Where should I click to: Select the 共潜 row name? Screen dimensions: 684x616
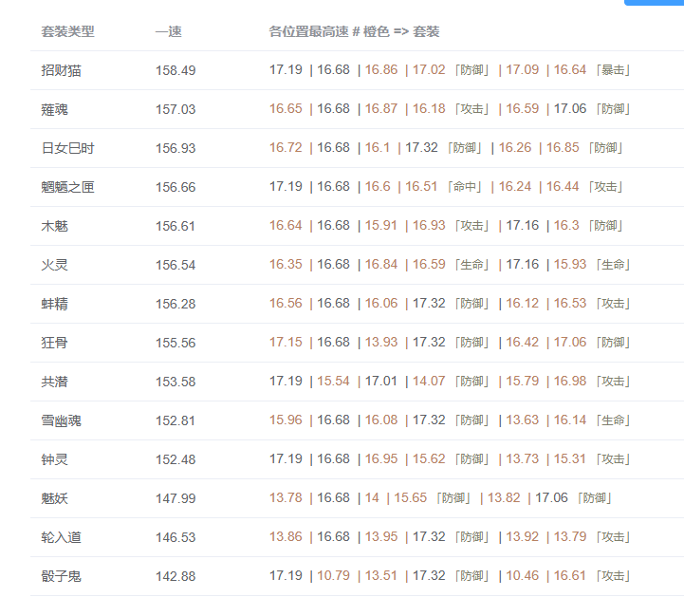click(x=54, y=382)
